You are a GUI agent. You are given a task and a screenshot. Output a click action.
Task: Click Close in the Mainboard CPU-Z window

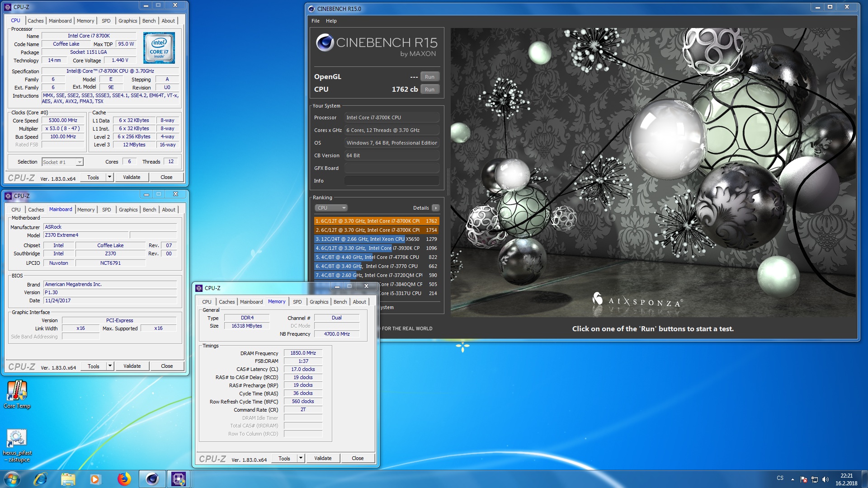[x=167, y=366]
